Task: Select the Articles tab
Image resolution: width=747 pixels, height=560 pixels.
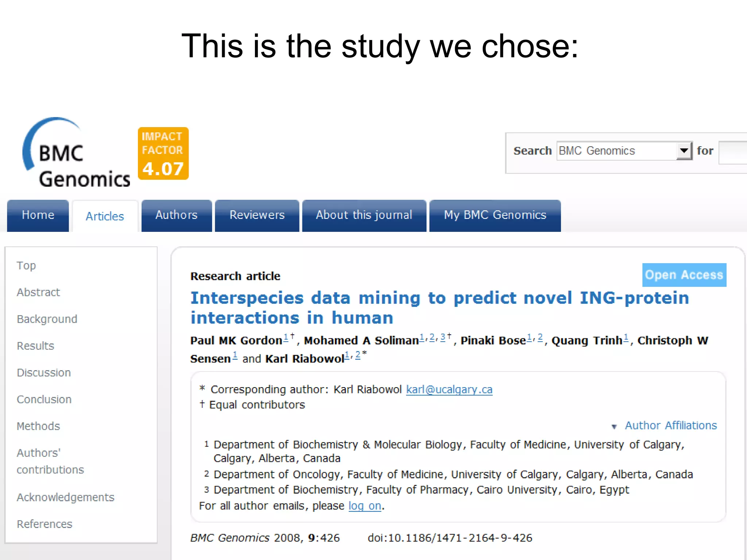Action: pyautogui.click(x=105, y=216)
